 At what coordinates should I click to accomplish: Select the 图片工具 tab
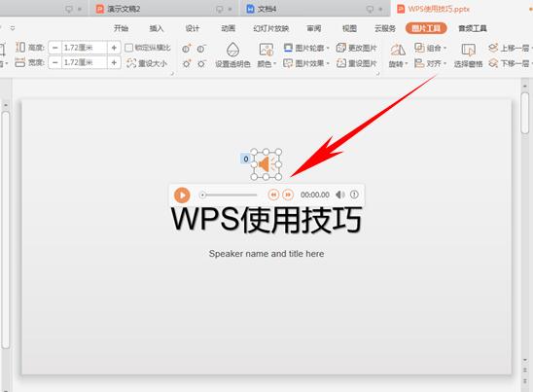pos(426,28)
